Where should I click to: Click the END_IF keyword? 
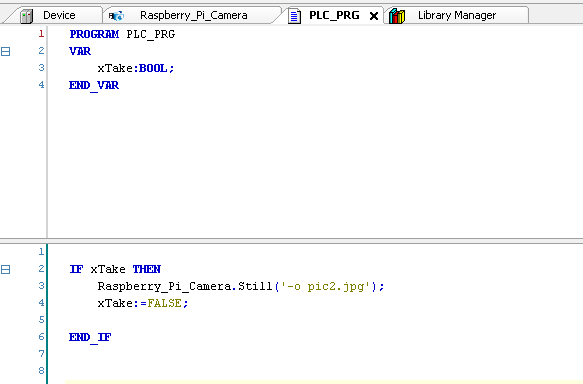[90, 337]
